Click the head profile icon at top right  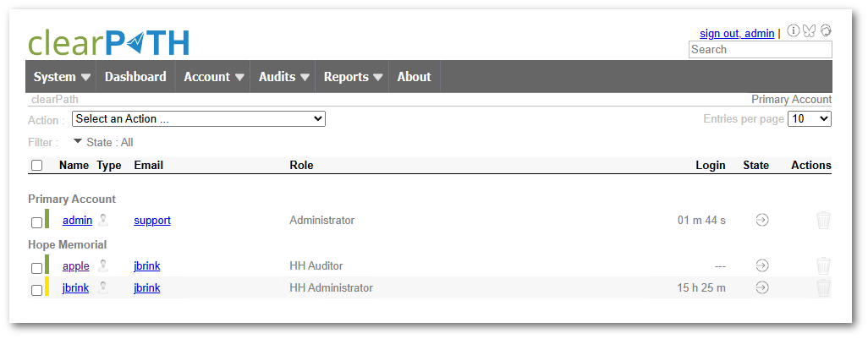826,30
